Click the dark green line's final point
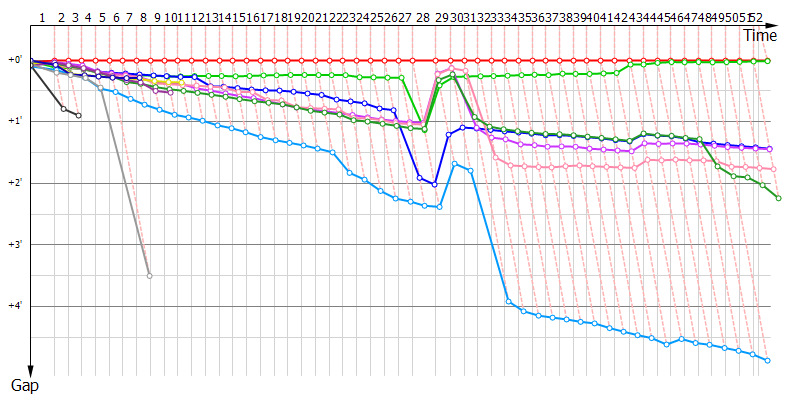This screenshot has width=800, height=400. click(x=778, y=198)
